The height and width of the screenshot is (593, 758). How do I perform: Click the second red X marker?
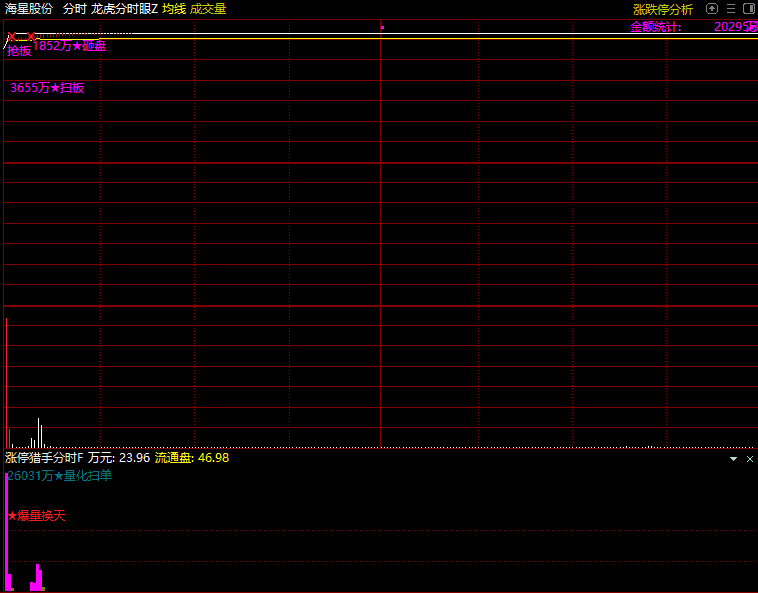(31, 37)
